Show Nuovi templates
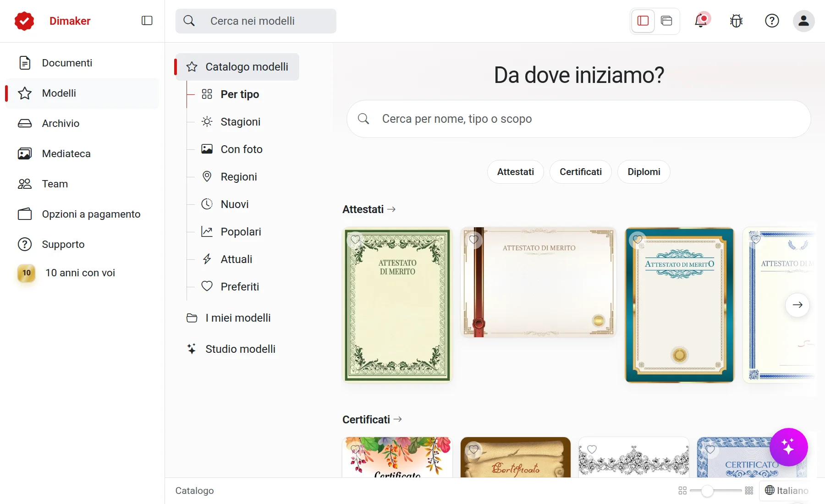The width and height of the screenshot is (825, 504). pos(225,204)
